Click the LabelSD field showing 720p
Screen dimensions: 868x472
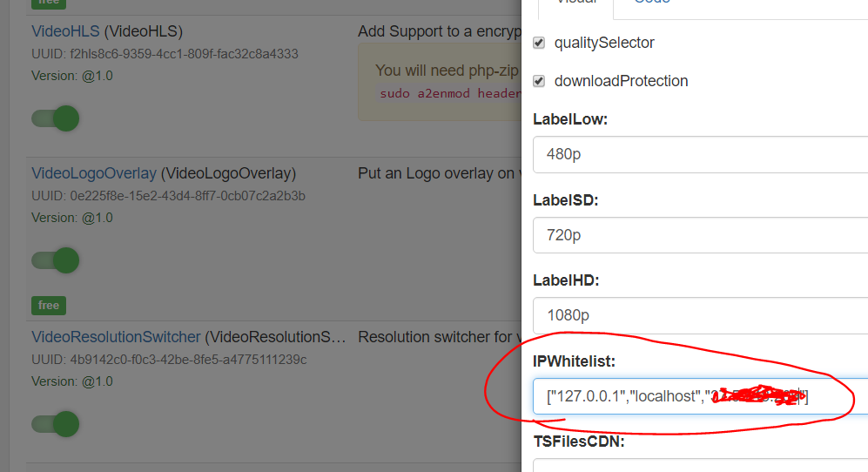click(x=700, y=235)
